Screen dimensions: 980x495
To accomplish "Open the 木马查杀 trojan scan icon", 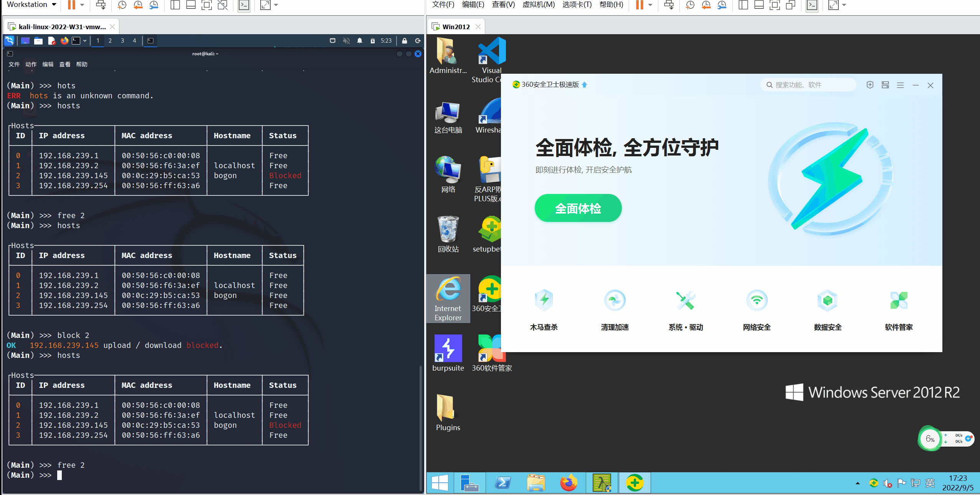I will [544, 301].
